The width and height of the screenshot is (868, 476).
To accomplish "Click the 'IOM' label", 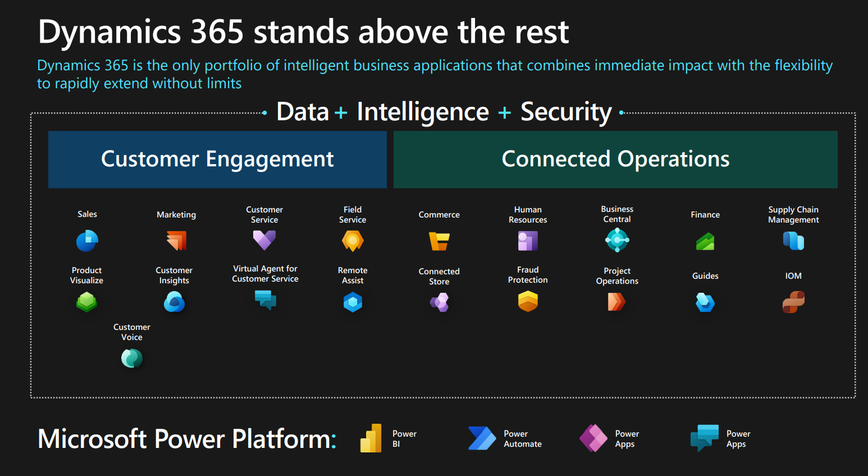I will (x=793, y=276).
